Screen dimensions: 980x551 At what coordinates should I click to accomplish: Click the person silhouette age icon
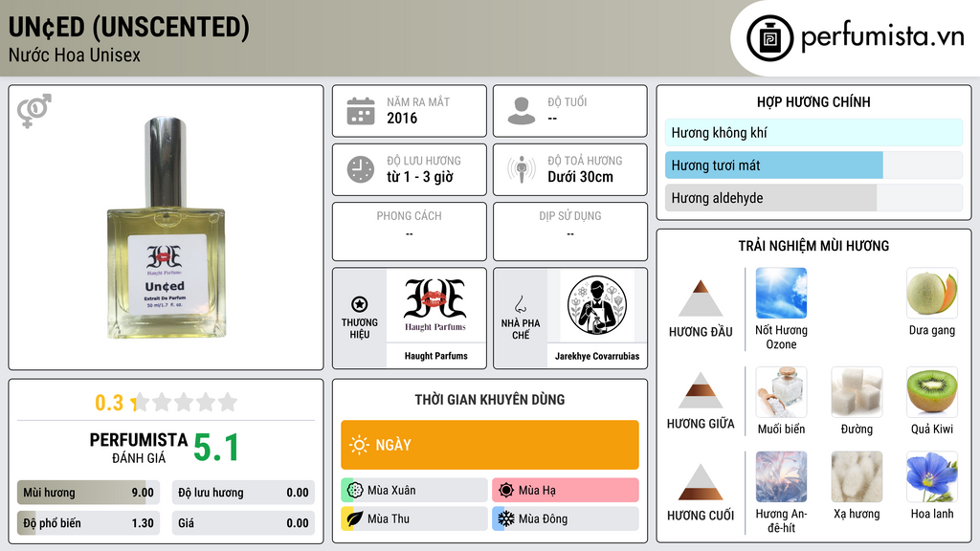[x=522, y=111]
